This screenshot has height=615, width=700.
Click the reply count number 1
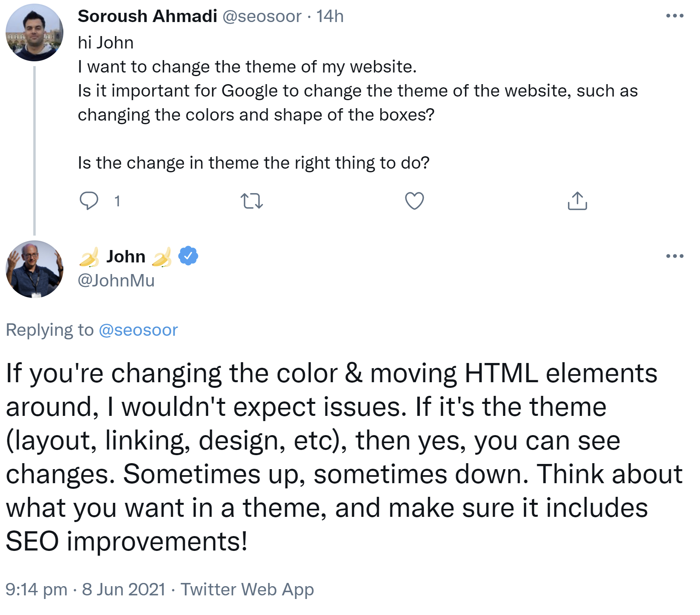point(117,201)
